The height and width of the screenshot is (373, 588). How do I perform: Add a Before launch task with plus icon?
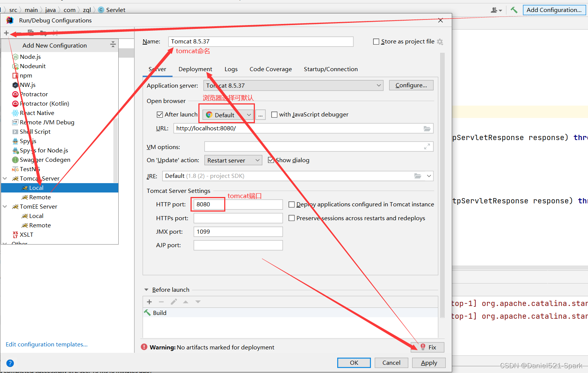(x=149, y=301)
